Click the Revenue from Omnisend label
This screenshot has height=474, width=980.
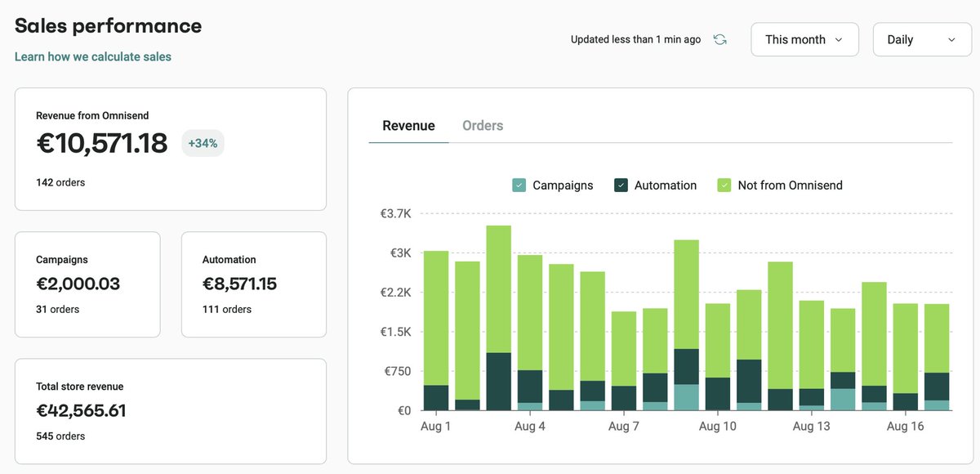click(x=92, y=116)
